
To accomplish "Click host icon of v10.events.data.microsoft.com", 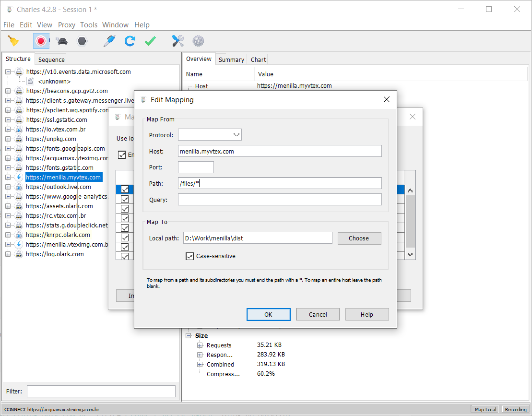I will click(19, 71).
